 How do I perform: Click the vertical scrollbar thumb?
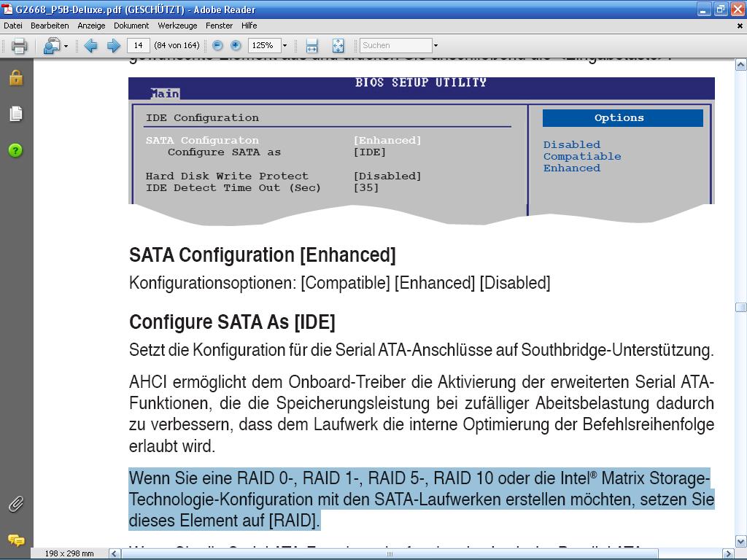(x=740, y=307)
